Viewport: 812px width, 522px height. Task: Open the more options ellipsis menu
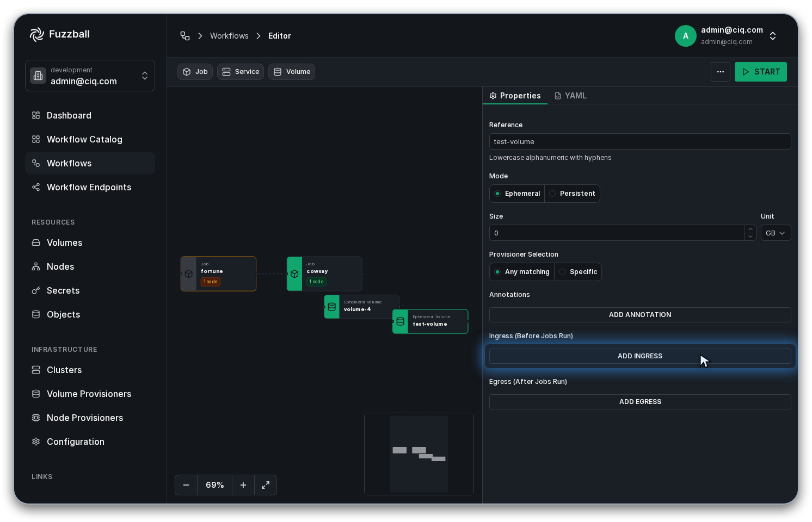[721, 72]
